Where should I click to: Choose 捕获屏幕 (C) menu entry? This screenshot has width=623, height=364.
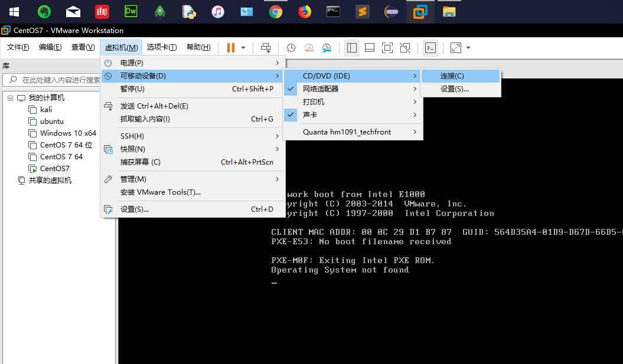click(x=193, y=162)
